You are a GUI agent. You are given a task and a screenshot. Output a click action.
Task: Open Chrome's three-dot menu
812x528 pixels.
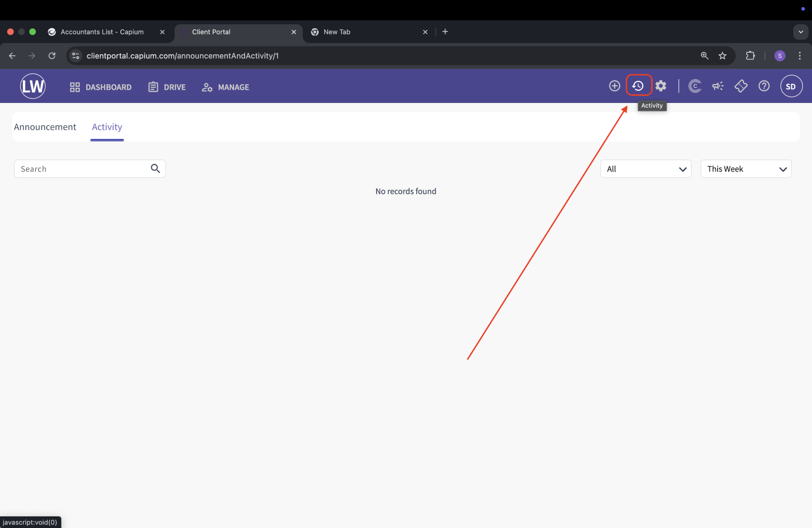[x=800, y=56]
